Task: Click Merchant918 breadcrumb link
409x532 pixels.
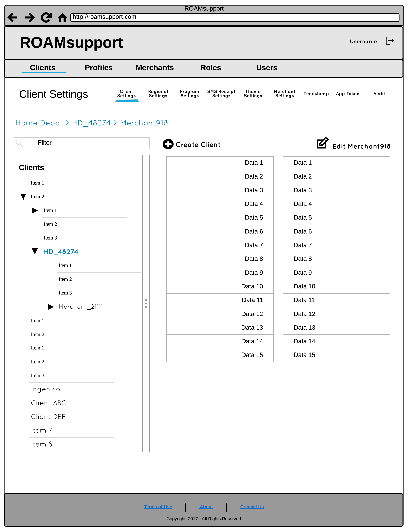Action: tap(144, 123)
